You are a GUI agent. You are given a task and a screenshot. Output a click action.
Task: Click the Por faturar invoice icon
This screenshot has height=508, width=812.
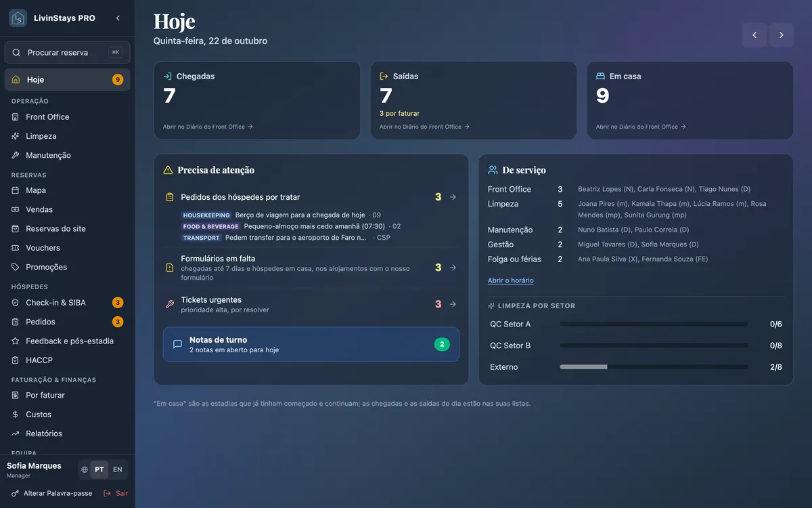[16, 395]
